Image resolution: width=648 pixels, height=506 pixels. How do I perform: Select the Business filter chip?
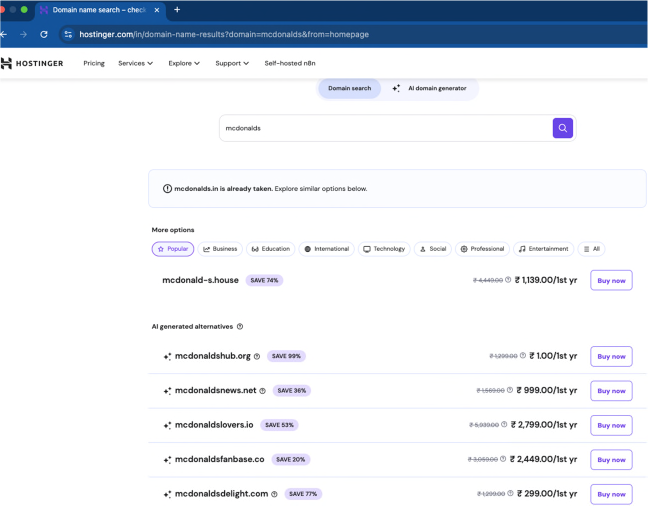[220, 249]
